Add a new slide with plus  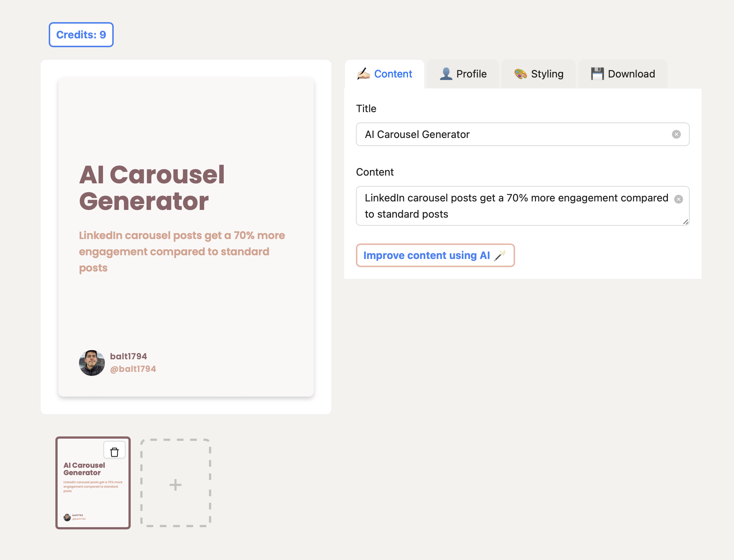pyautogui.click(x=175, y=484)
